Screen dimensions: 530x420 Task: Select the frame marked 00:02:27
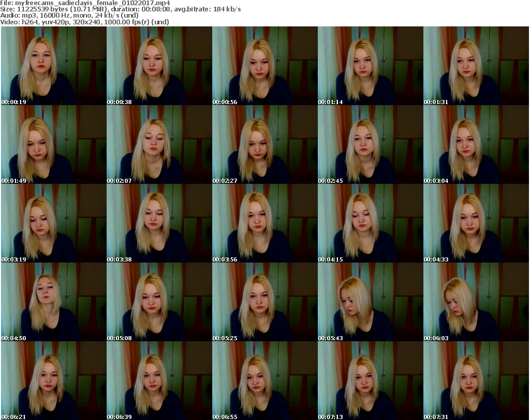[x=264, y=144]
